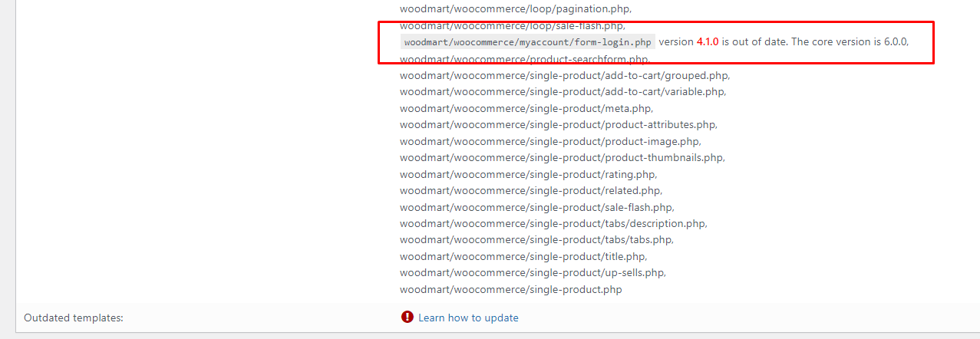Click the single-product/sale-flash.php template line
The width and height of the screenshot is (980, 339).
tap(537, 207)
